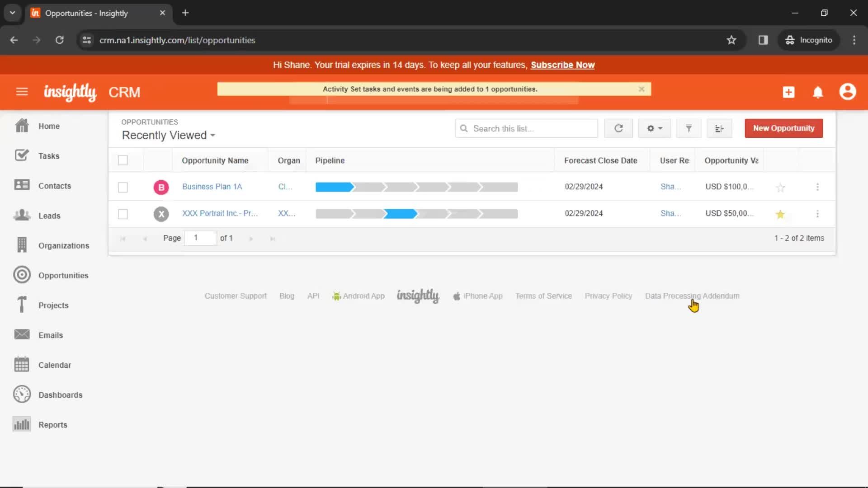Image resolution: width=868 pixels, height=488 pixels.
Task: Open the Terms of Service link
Action: coord(543,296)
